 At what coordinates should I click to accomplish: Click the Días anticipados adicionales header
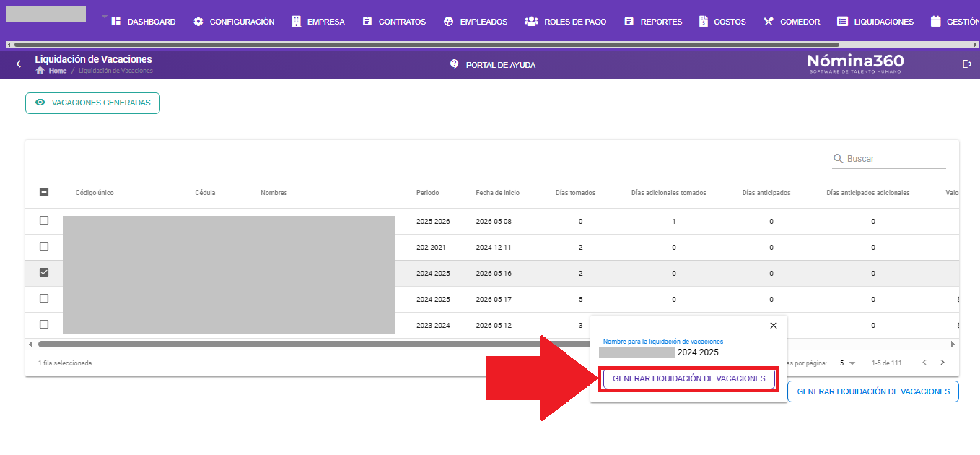coord(868,193)
